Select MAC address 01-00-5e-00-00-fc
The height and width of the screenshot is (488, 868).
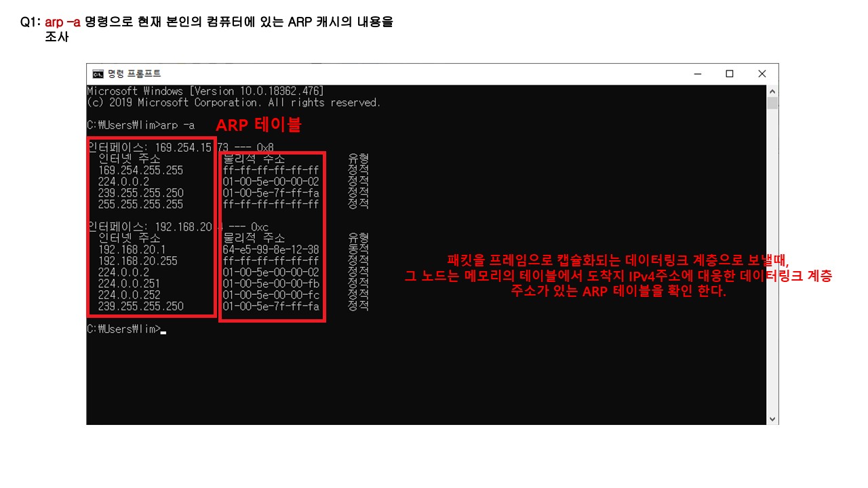[271, 295]
